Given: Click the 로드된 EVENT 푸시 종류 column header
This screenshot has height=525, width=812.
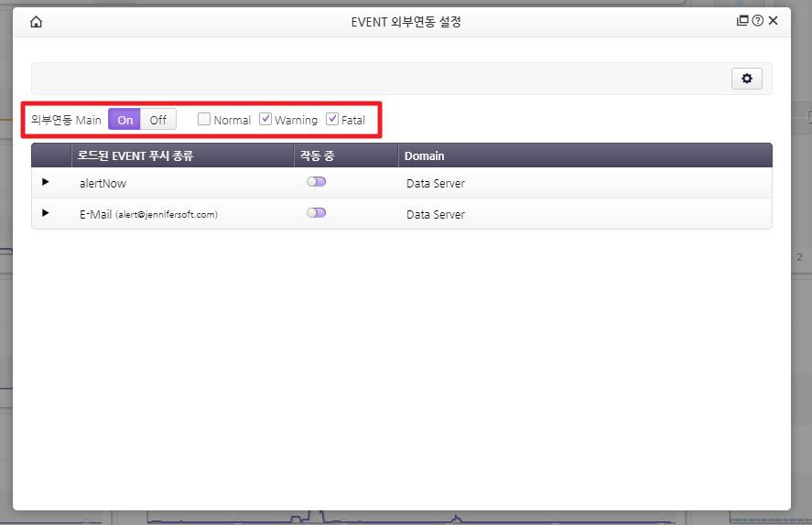Looking at the screenshot, I should coord(135,156).
